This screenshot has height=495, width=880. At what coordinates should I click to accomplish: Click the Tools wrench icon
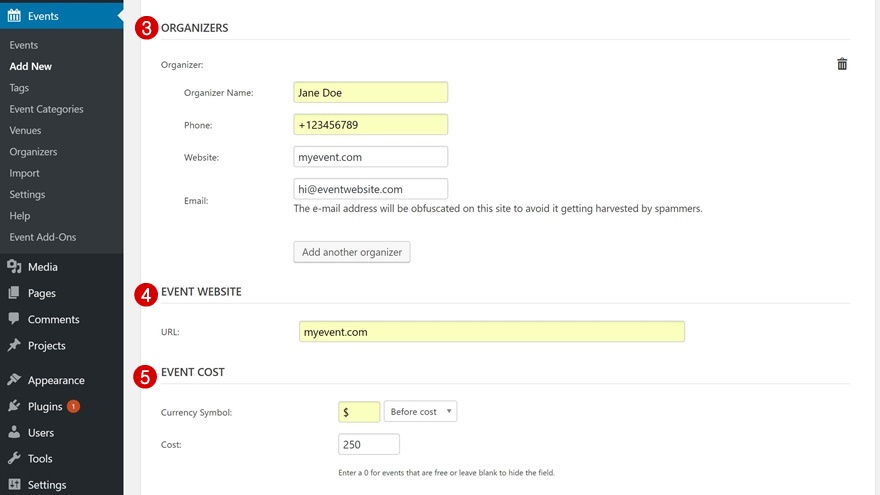point(14,459)
